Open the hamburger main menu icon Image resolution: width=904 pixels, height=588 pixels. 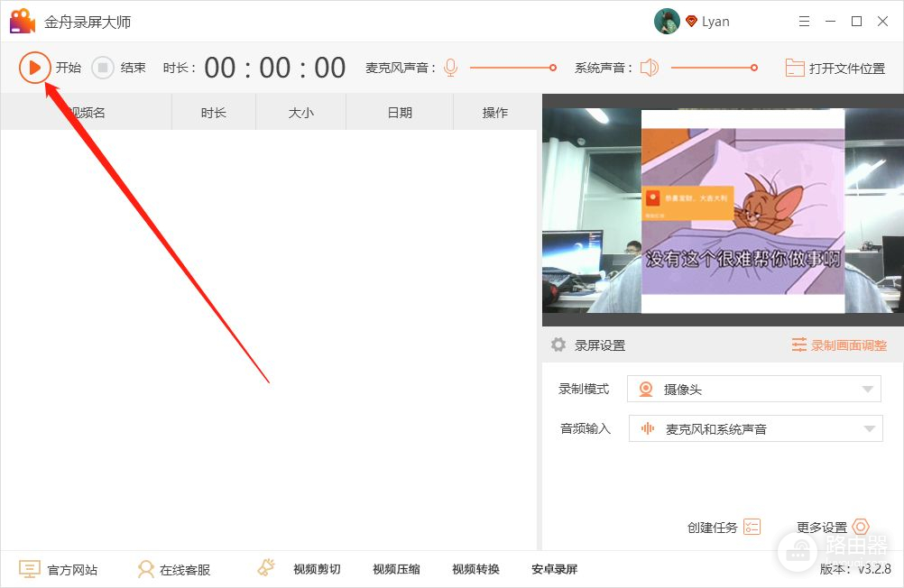(x=805, y=21)
